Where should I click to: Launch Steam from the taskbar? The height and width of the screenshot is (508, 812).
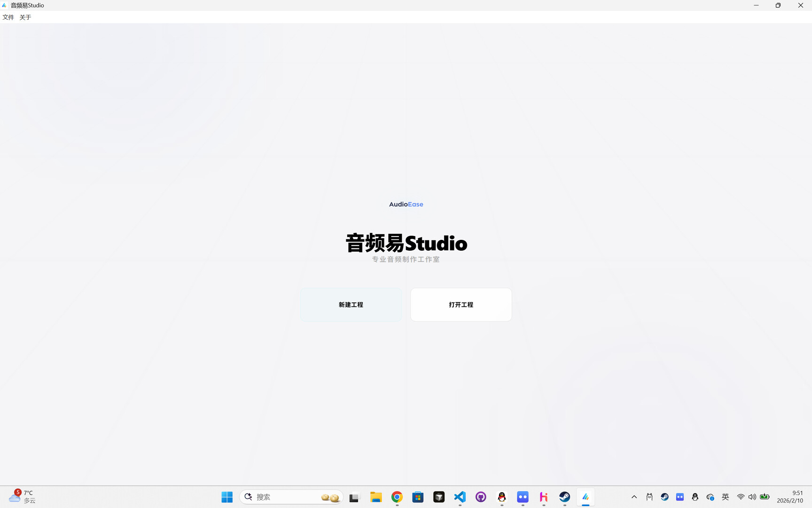tap(564, 497)
